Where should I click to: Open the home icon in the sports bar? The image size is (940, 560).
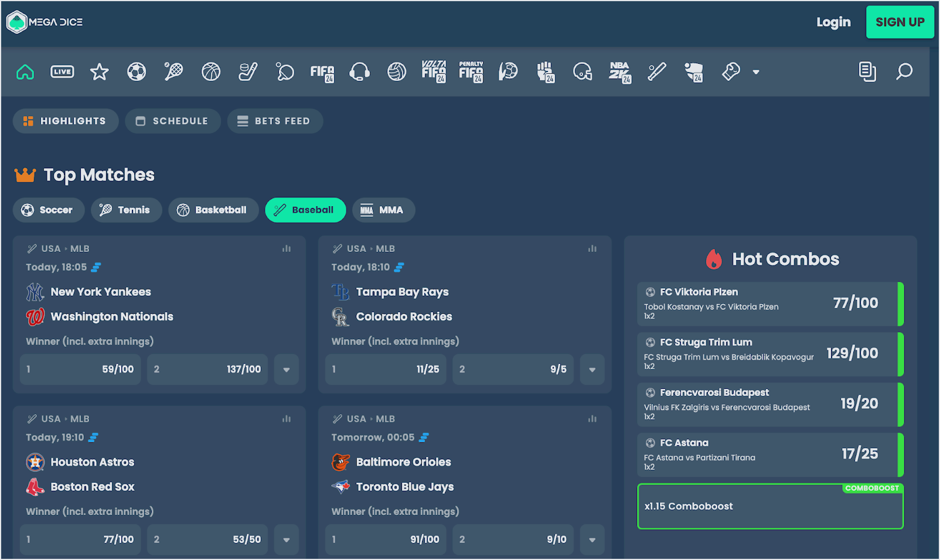point(25,72)
